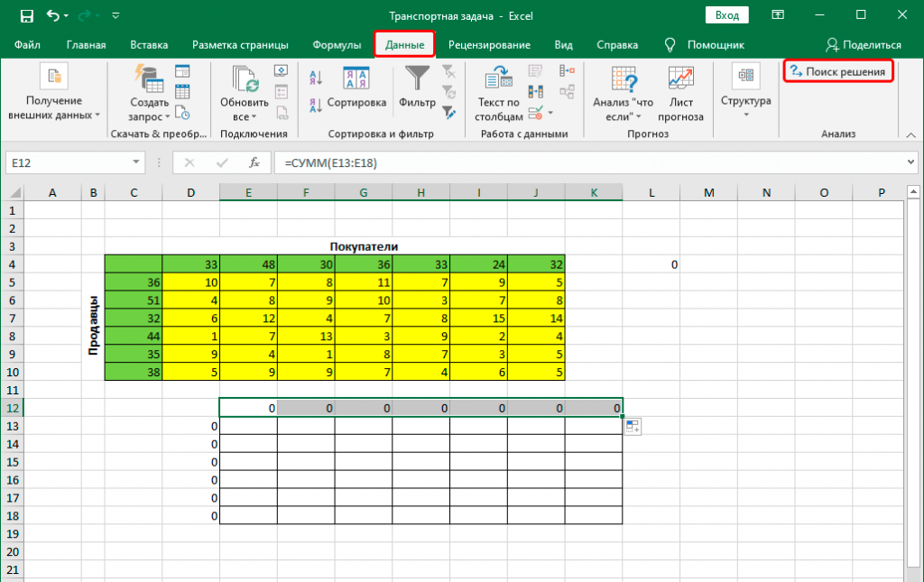The height and width of the screenshot is (582, 924).
Task: Open the Справка tab
Action: pyautogui.click(x=617, y=45)
